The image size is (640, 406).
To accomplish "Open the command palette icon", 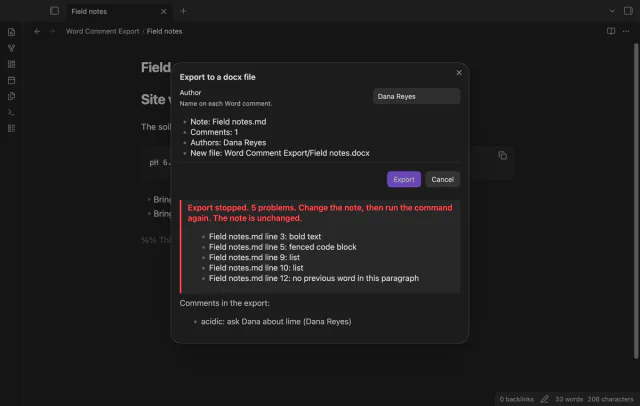I will [x=11, y=112].
